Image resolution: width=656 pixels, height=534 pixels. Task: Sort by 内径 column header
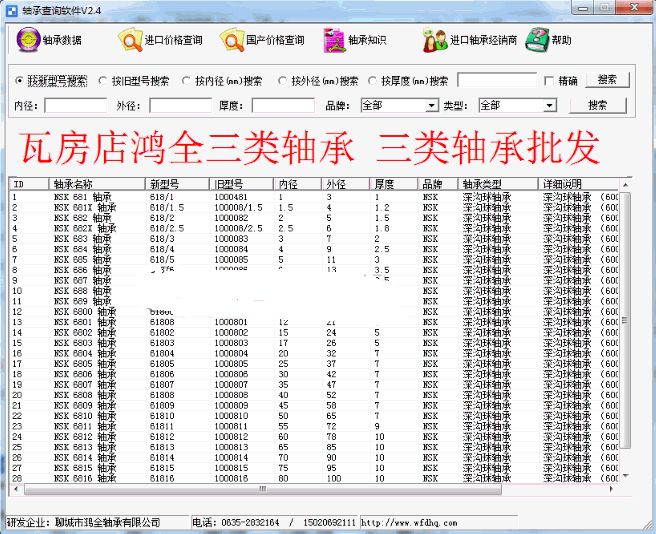click(298, 184)
